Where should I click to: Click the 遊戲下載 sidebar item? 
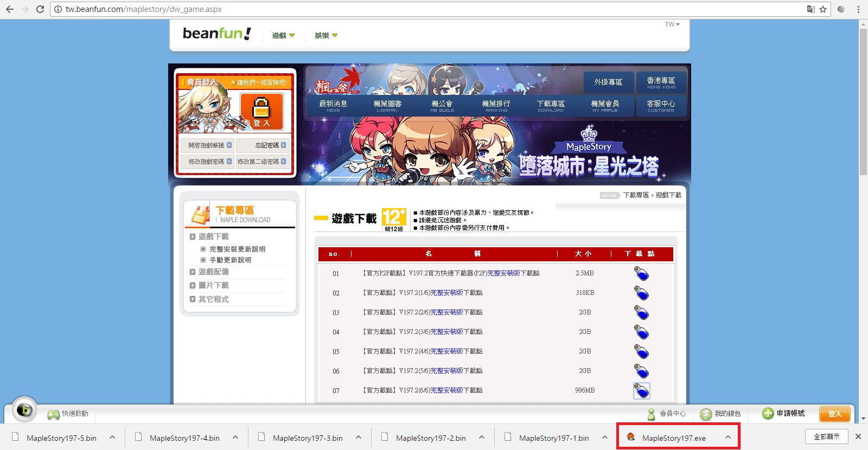tap(214, 236)
